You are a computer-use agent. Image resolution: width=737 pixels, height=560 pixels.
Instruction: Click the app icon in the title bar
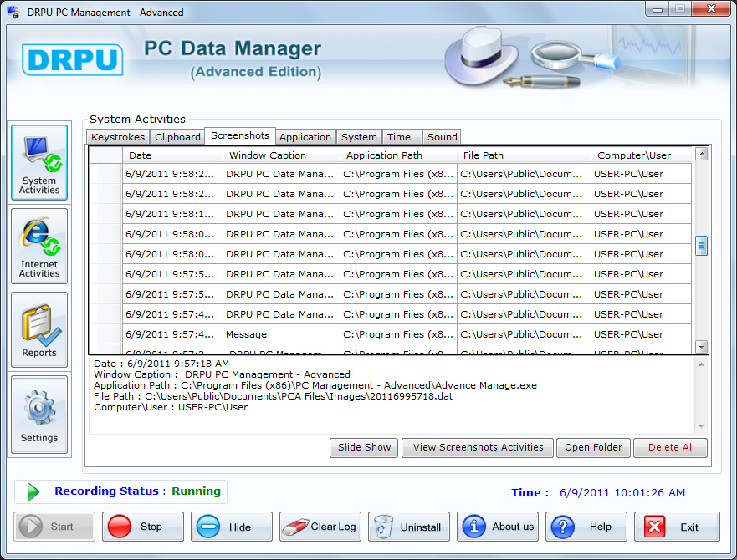[x=13, y=12]
